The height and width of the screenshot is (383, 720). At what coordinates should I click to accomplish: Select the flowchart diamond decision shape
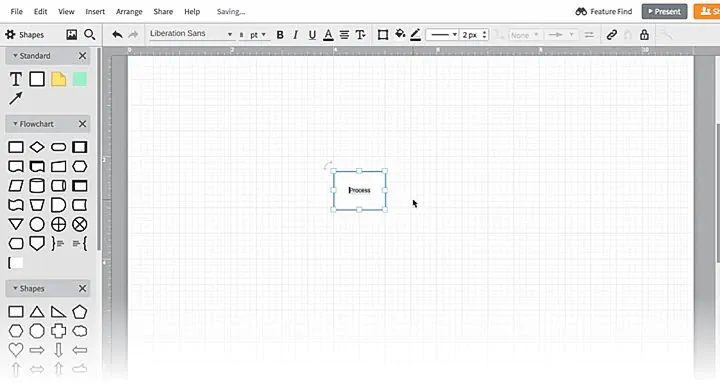point(37,147)
